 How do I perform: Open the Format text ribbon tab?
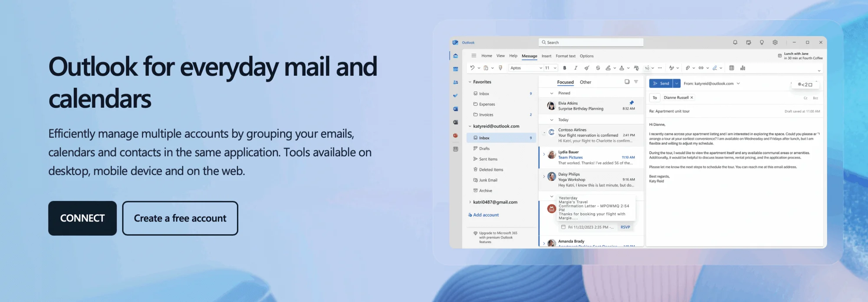point(566,56)
